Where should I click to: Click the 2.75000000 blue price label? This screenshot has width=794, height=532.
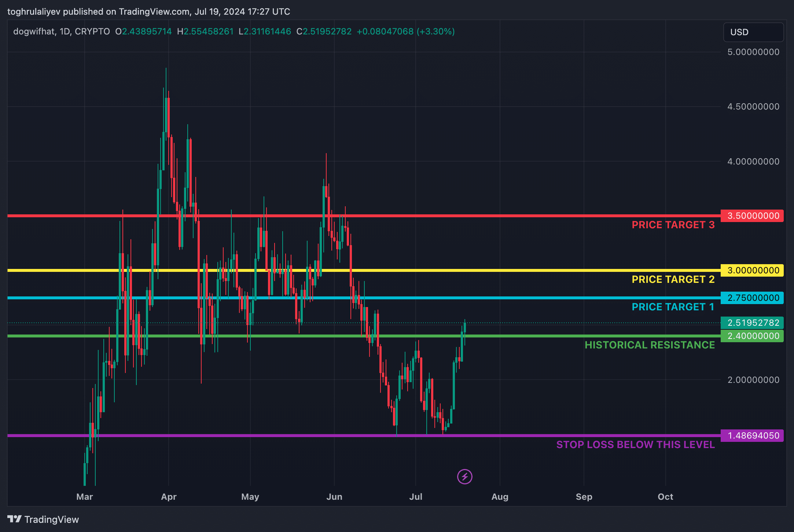[x=752, y=298]
